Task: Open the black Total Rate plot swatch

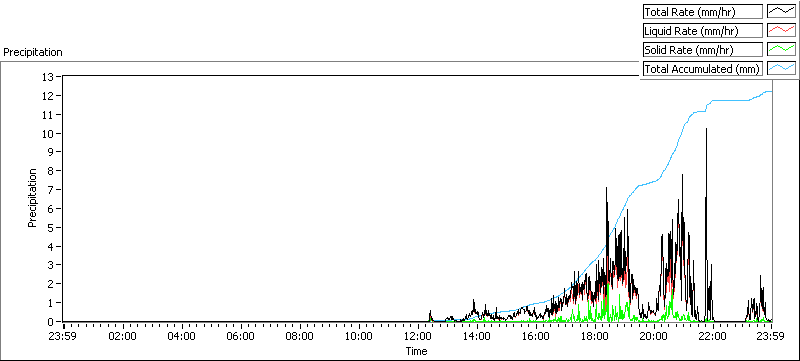Action: tap(782, 12)
